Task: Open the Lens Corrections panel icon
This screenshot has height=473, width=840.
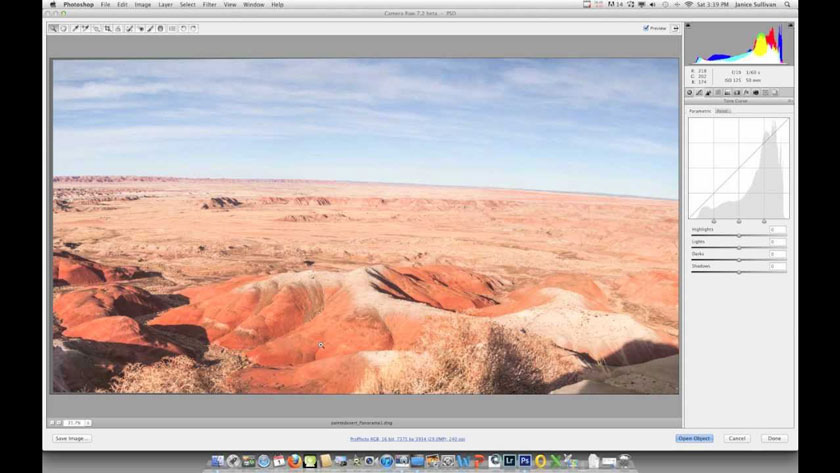Action: (x=737, y=93)
